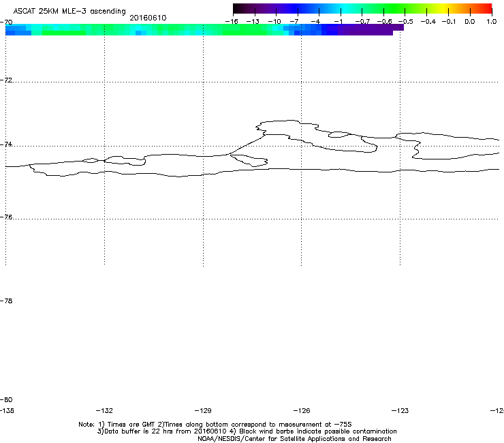Click the purple section of the color scale
This screenshot has width=504, height=443.
coord(267,9)
